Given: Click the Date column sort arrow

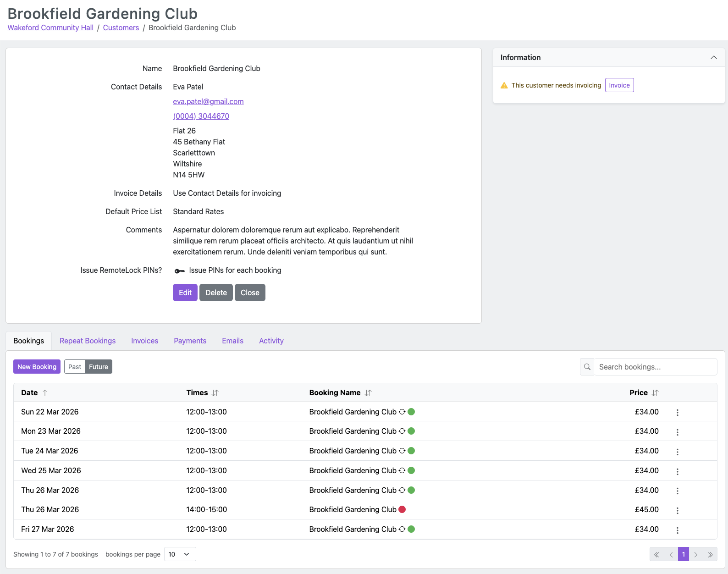Looking at the screenshot, I should click(45, 393).
